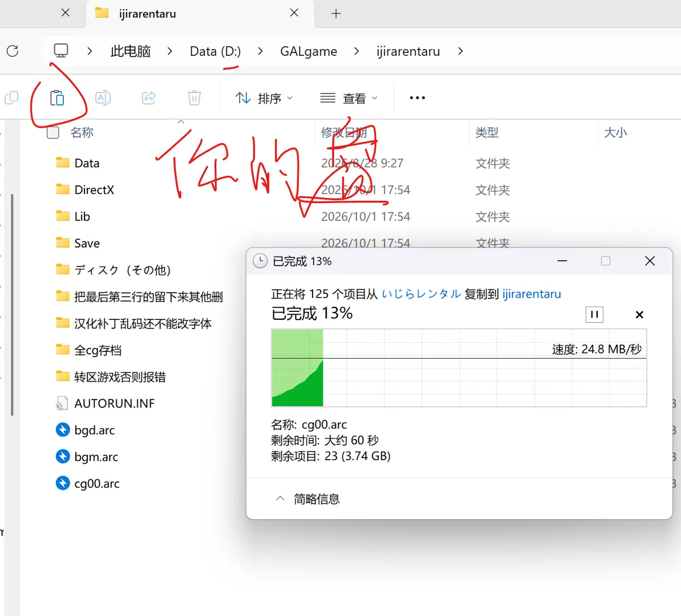681x616 pixels.
Task: Click the Copy toolbar icon
Action: [11, 98]
